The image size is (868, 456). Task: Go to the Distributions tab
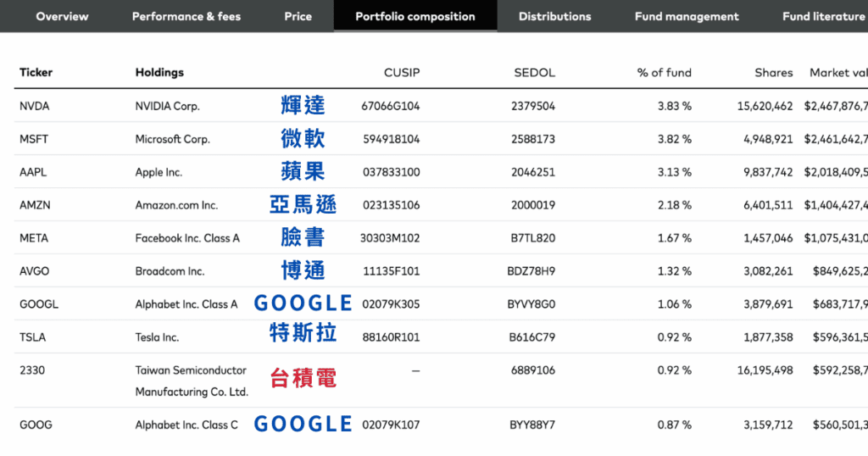tap(554, 17)
